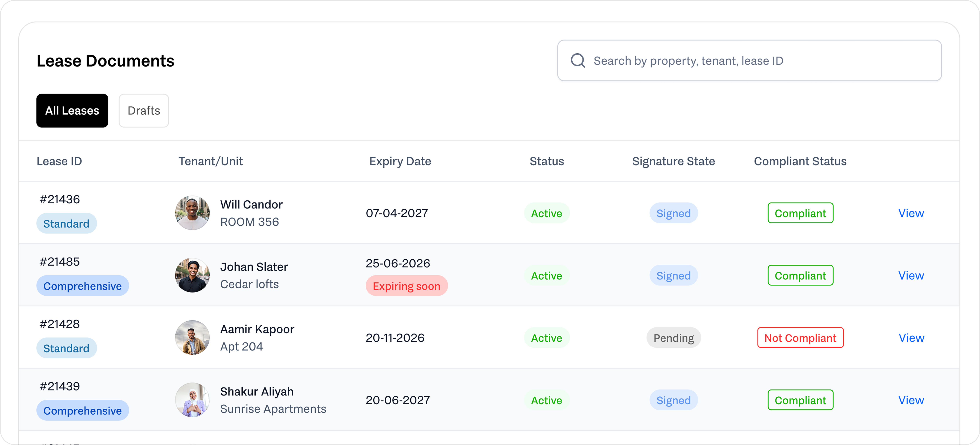Image resolution: width=980 pixels, height=445 pixels.
Task: Click the Lease ID column header
Action: click(59, 161)
